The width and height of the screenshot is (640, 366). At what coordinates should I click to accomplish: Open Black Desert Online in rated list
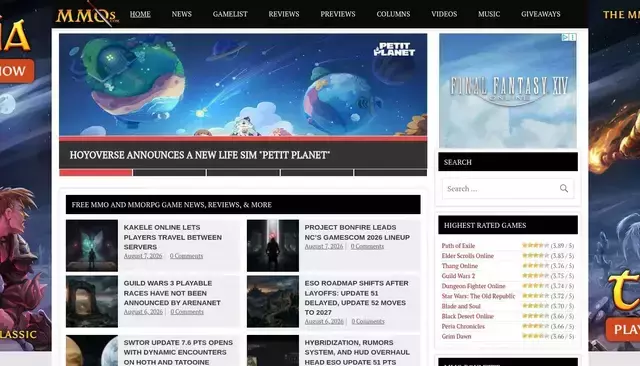(468, 316)
